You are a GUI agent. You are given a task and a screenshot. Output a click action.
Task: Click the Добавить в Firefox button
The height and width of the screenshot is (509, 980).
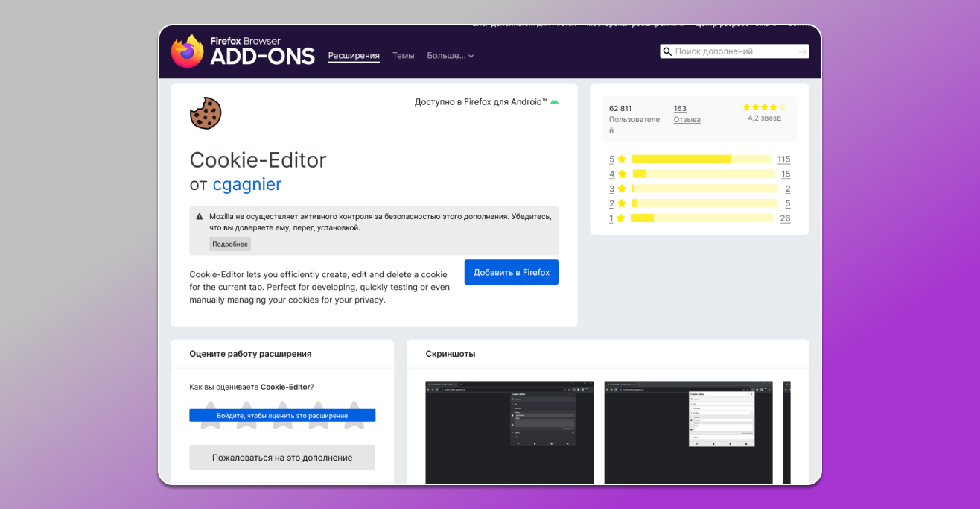[x=511, y=272]
